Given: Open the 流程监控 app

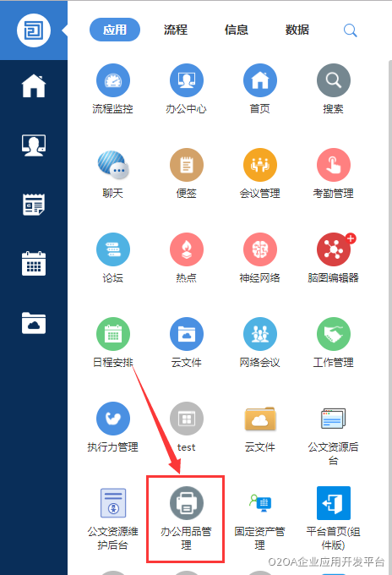Looking at the screenshot, I should [113, 89].
